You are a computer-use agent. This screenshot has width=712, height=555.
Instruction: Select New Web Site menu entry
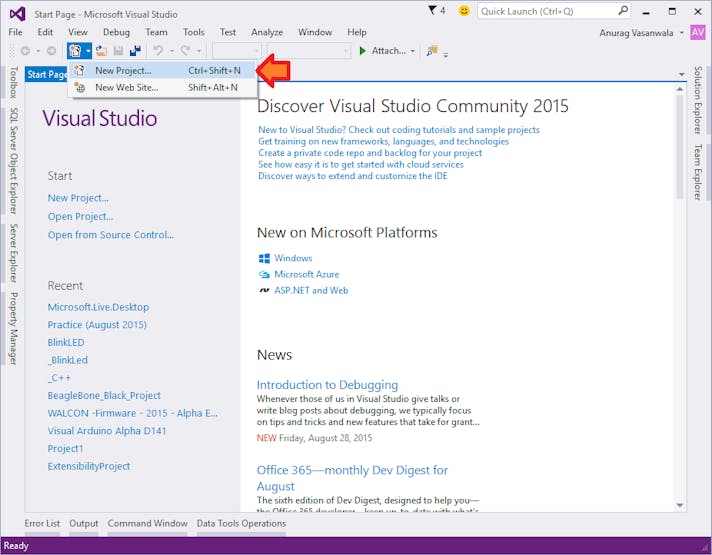pos(127,87)
